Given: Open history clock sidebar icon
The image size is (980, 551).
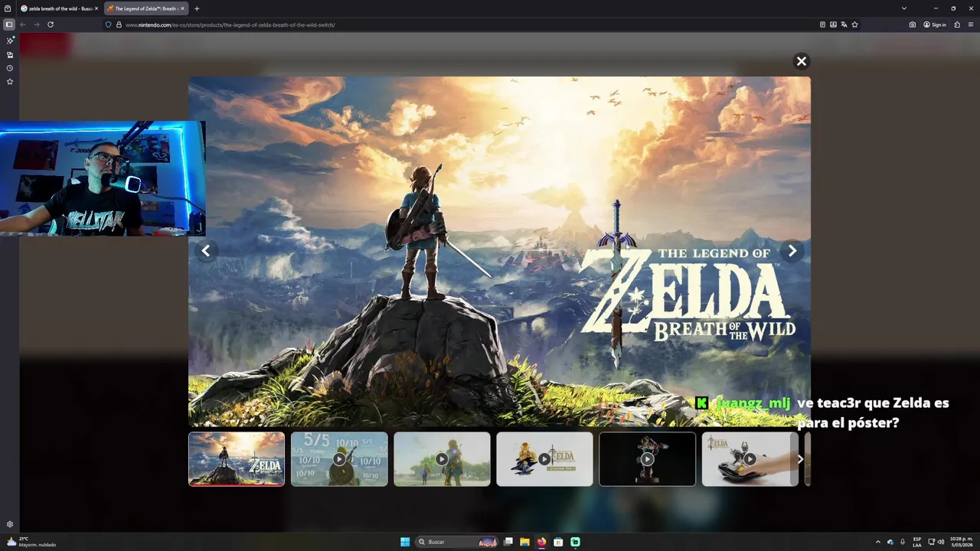Looking at the screenshot, I should click(10, 68).
